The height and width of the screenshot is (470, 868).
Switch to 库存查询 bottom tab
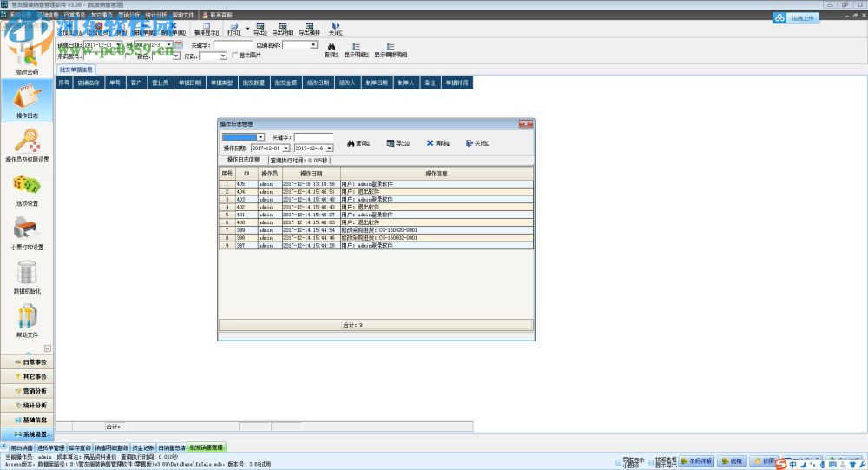click(x=80, y=447)
